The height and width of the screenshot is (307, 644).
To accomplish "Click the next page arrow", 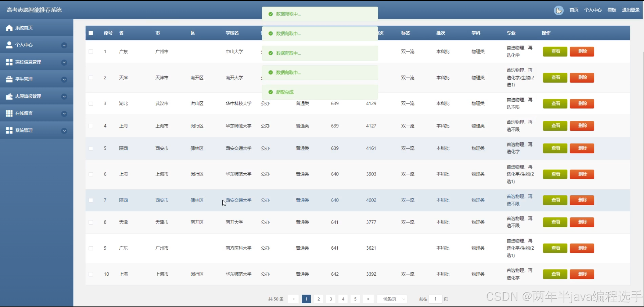I will pos(368,299).
